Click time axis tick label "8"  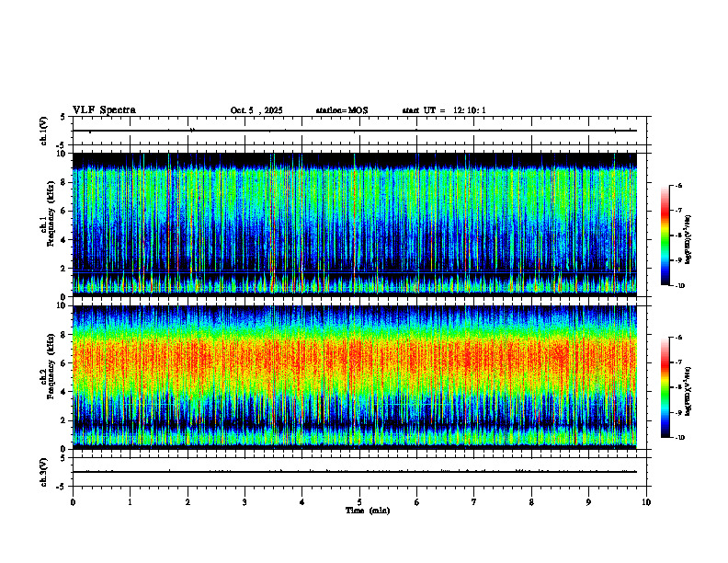(531, 502)
